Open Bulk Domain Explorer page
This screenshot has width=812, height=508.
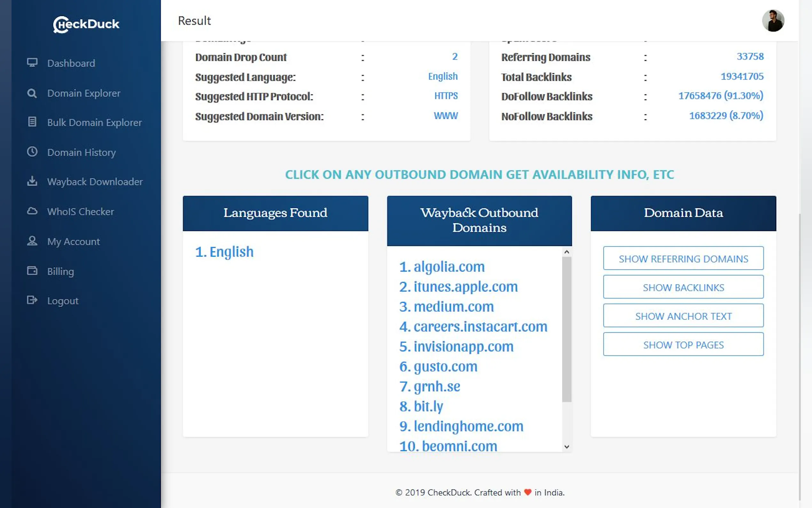point(95,122)
